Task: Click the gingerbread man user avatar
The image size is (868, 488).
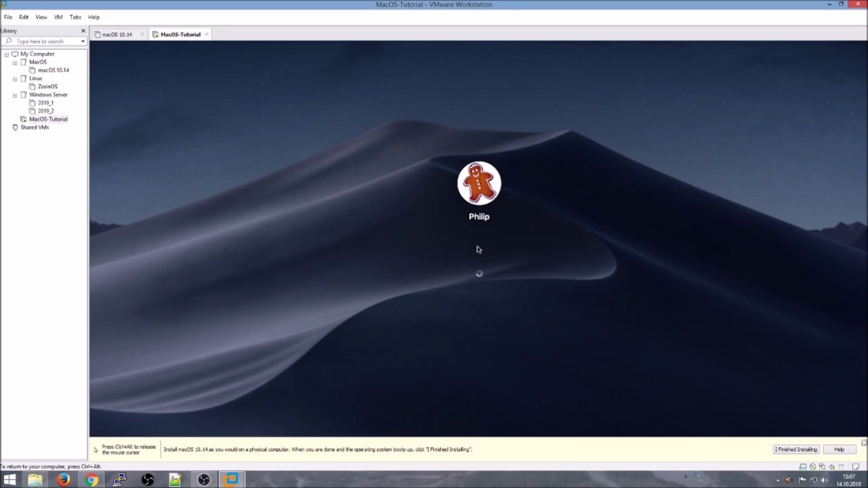Action: (x=479, y=183)
